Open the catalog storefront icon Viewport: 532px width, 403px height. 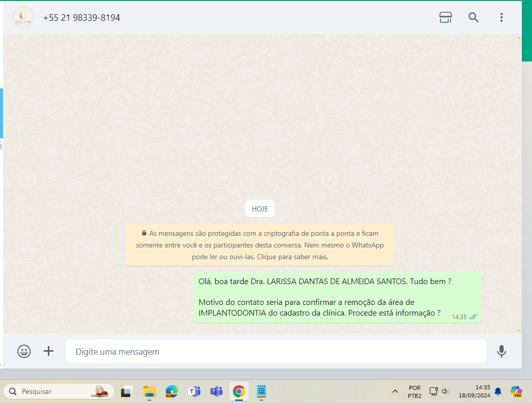click(446, 17)
